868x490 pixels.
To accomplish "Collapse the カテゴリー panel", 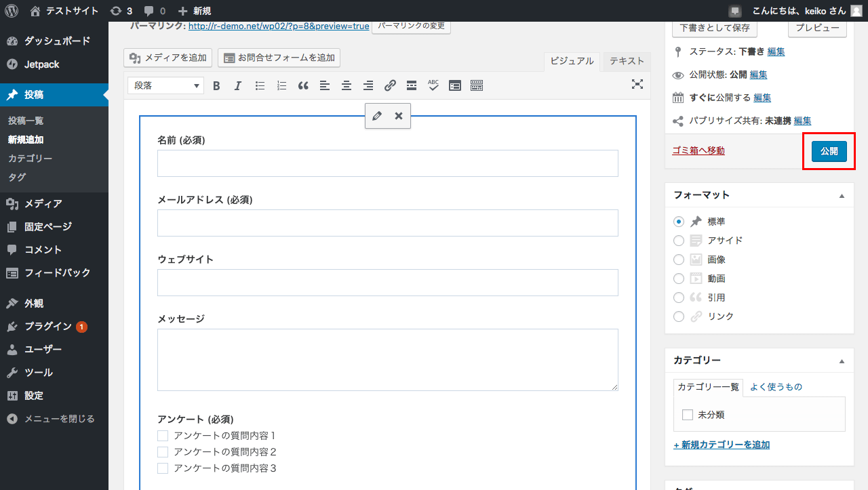I will 842,361.
